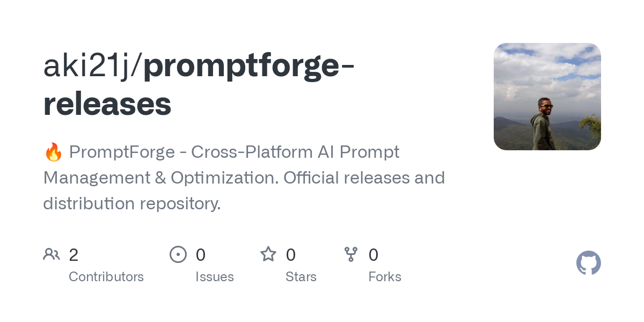This screenshot has width=644, height=322.
Task: Click the contributors count 2
Action: (x=74, y=255)
